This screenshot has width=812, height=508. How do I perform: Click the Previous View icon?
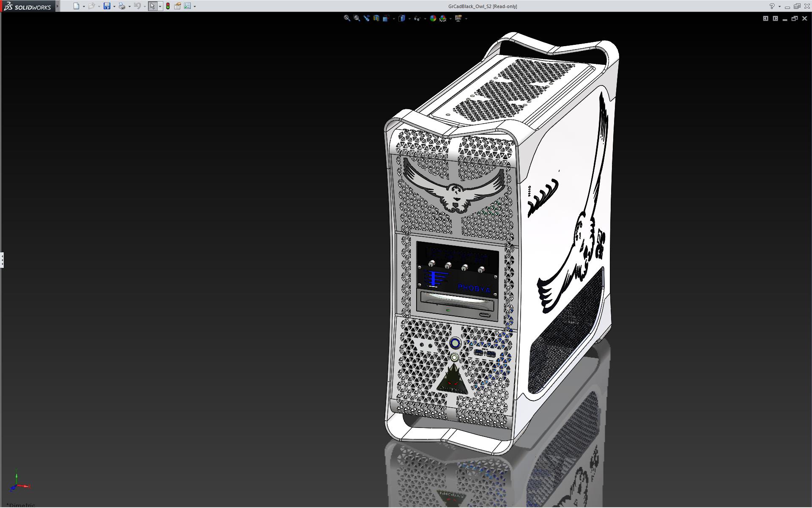coord(367,18)
